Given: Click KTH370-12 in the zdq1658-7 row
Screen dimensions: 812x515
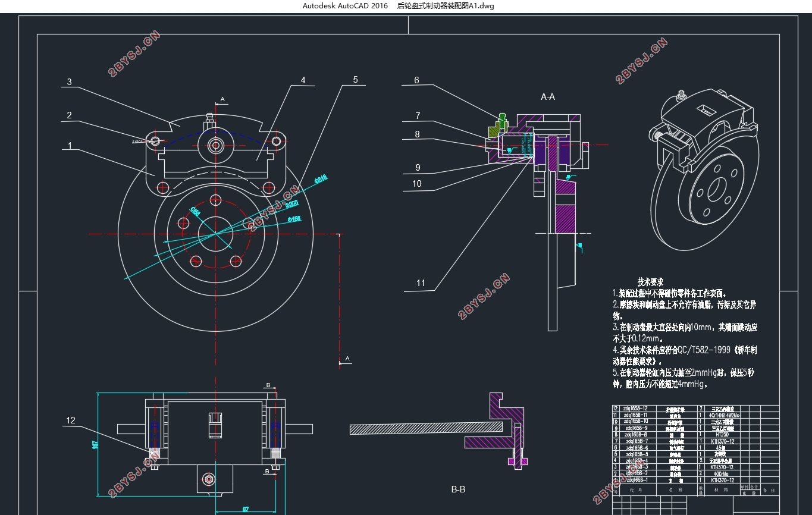Looking at the screenshot, I should [x=722, y=441].
